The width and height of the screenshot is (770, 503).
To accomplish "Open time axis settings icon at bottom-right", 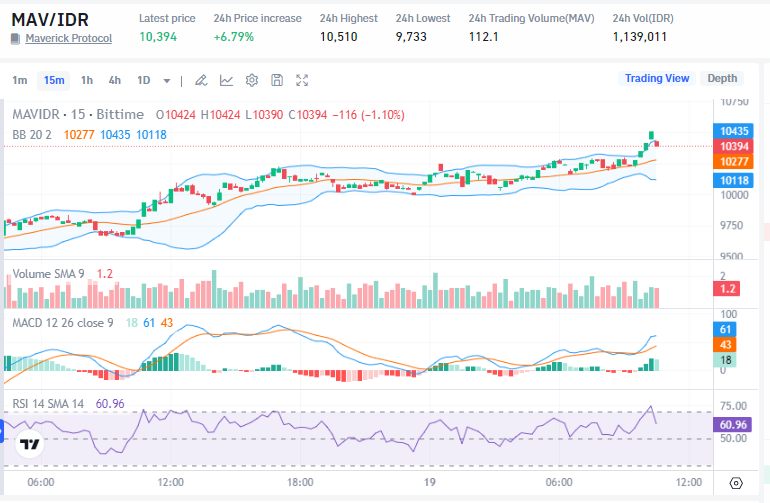I will [736, 482].
